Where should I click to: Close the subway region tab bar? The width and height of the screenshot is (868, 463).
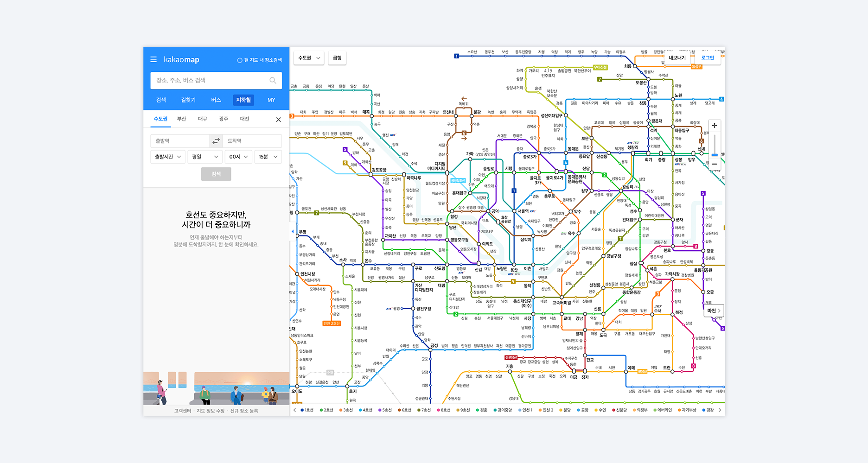tap(278, 120)
